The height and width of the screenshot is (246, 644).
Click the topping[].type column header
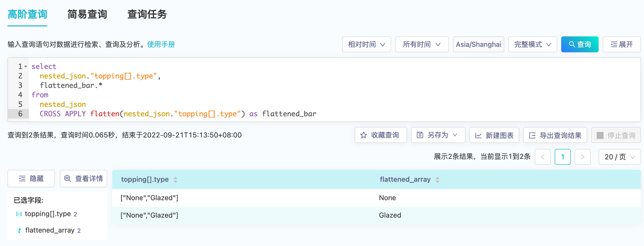pos(145,179)
